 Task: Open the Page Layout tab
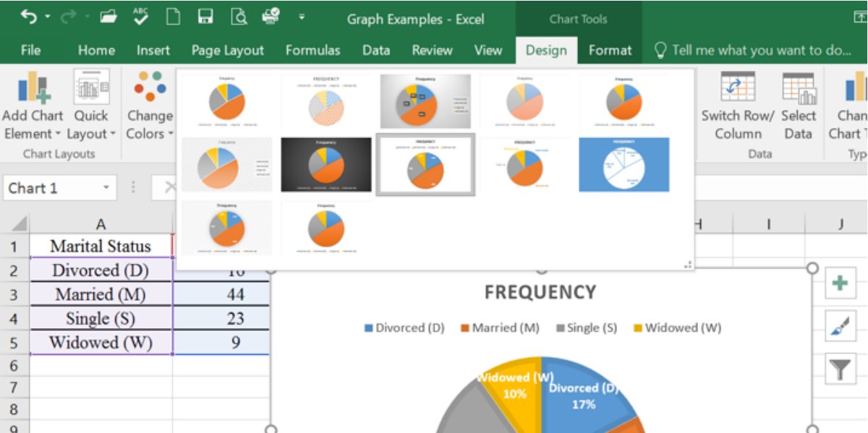point(228,50)
